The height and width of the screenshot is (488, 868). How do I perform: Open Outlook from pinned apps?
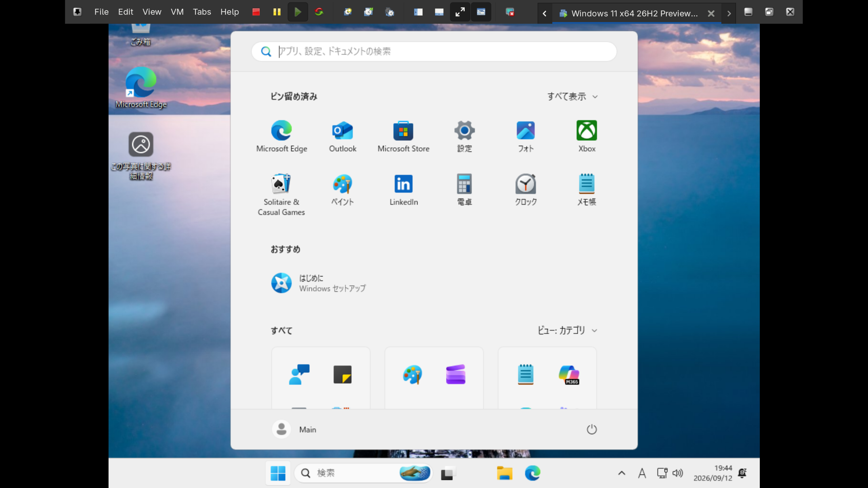[343, 136]
